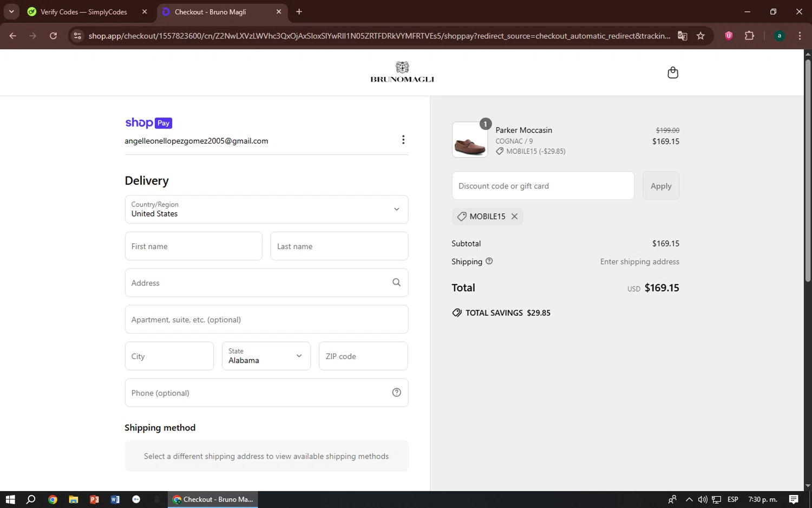812x508 pixels.
Task: Click the taskbar clock showing 7:30 p. m.
Action: pyautogui.click(x=762, y=499)
